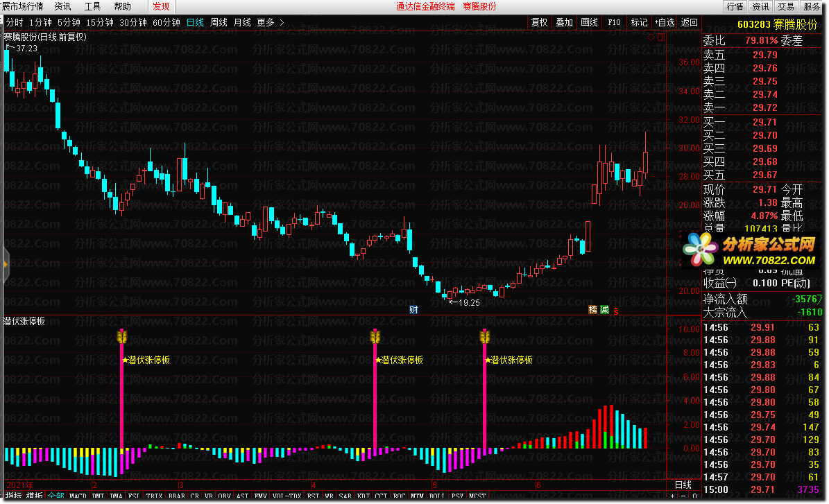Click the 返回 back button
Image resolution: width=829 pixels, height=504 pixels.
pyautogui.click(x=690, y=22)
